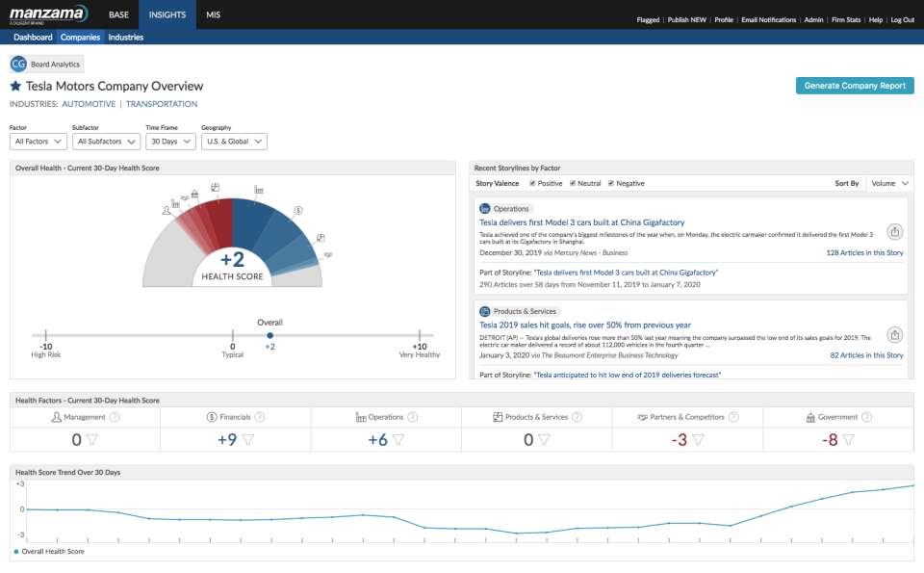This screenshot has width=924, height=573.
Task: Open the All Factors dropdown
Action: (38, 142)
